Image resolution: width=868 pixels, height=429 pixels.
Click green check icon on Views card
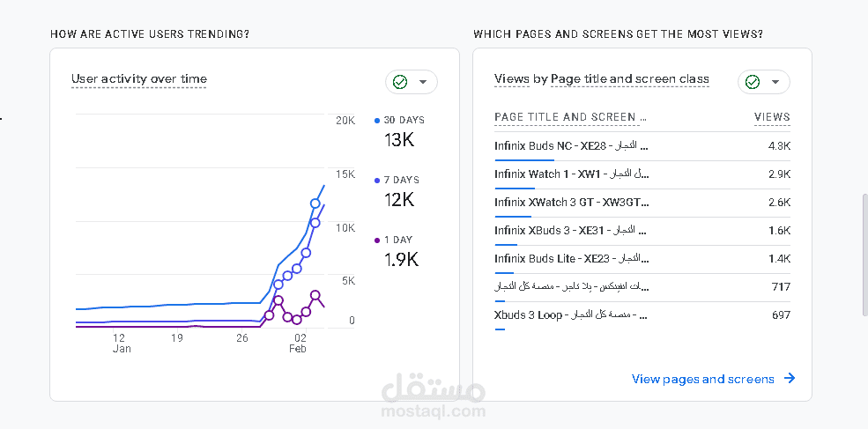[753, 82]
